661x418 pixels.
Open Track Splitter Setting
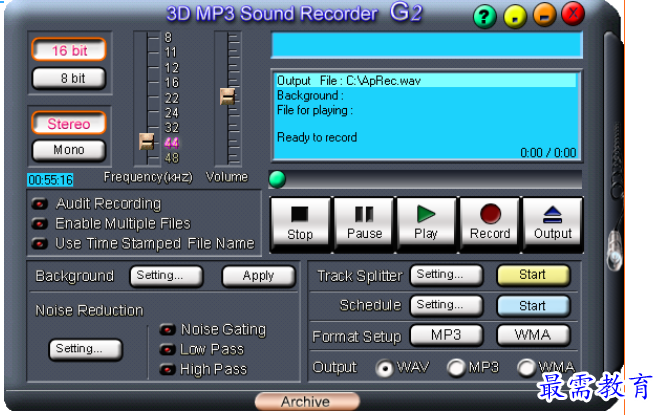(446, 275)
